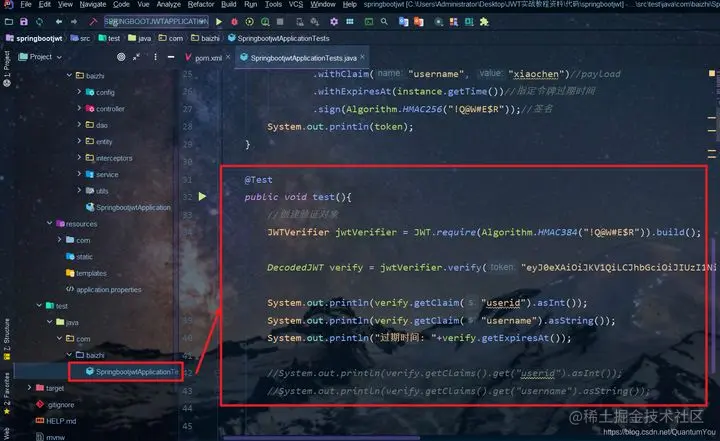The width and height of the screenshot is (720, 441).
Task: Open Settings via purple gear icon
Action: pyautogui.click(x=334, y=22)
